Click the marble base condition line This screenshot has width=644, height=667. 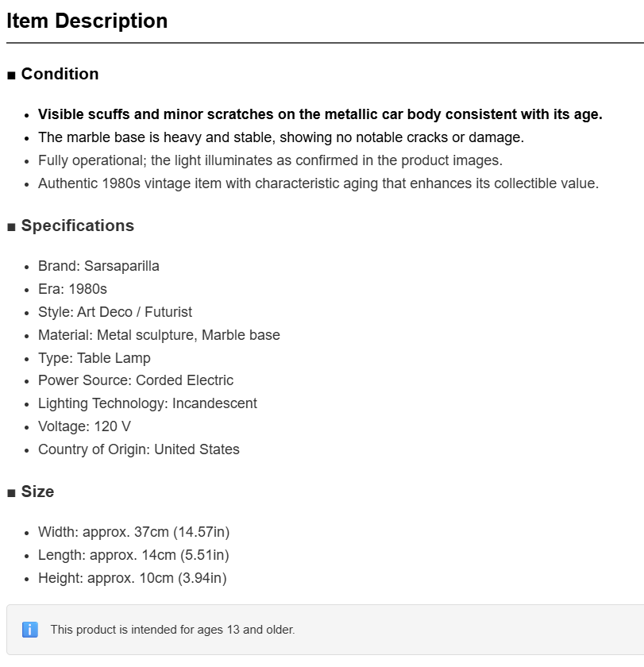281,137
